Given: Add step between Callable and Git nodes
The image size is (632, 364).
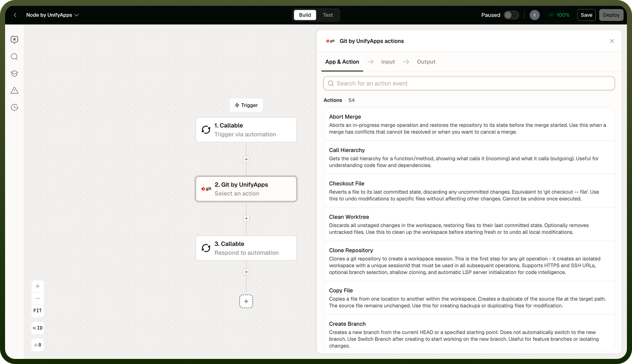Looking at the screenshot, I should [x=246, y=159].
